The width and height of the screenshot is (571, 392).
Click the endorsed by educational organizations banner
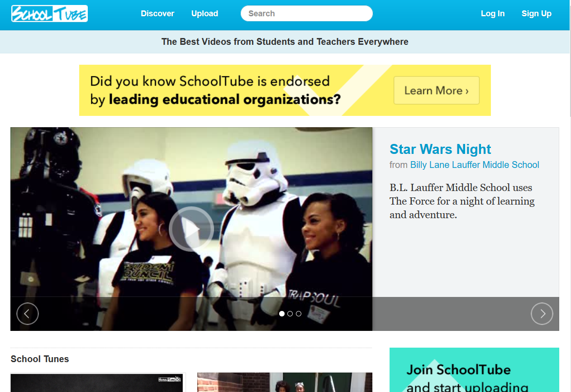pos(285,90)
